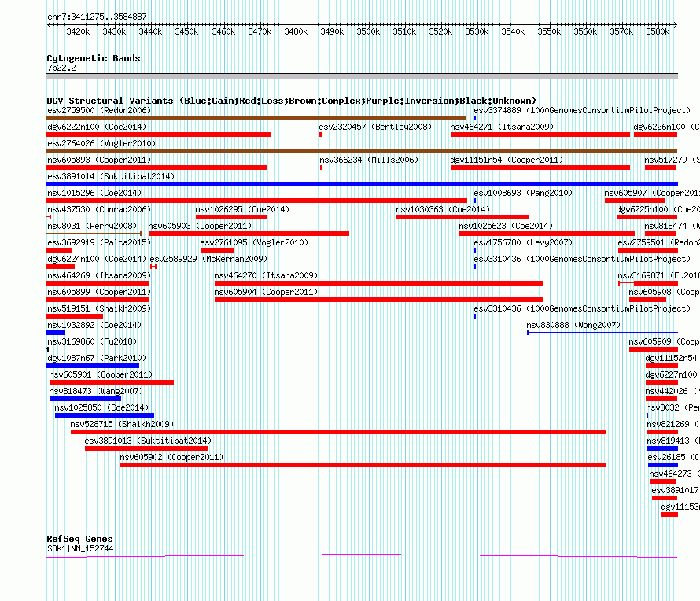The image size is (700, 601).
Task: Open dgv11151n54 (Cooper2011) variant
Action: [x=507, y=160]
